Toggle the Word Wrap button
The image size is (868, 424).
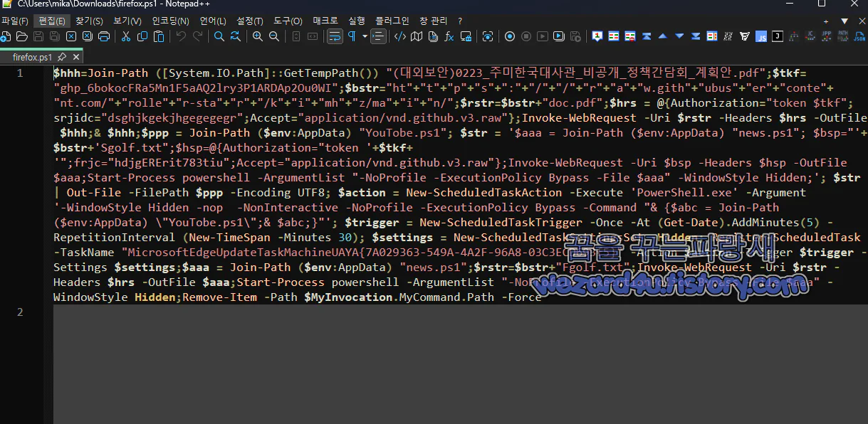(x=335, y=36)
